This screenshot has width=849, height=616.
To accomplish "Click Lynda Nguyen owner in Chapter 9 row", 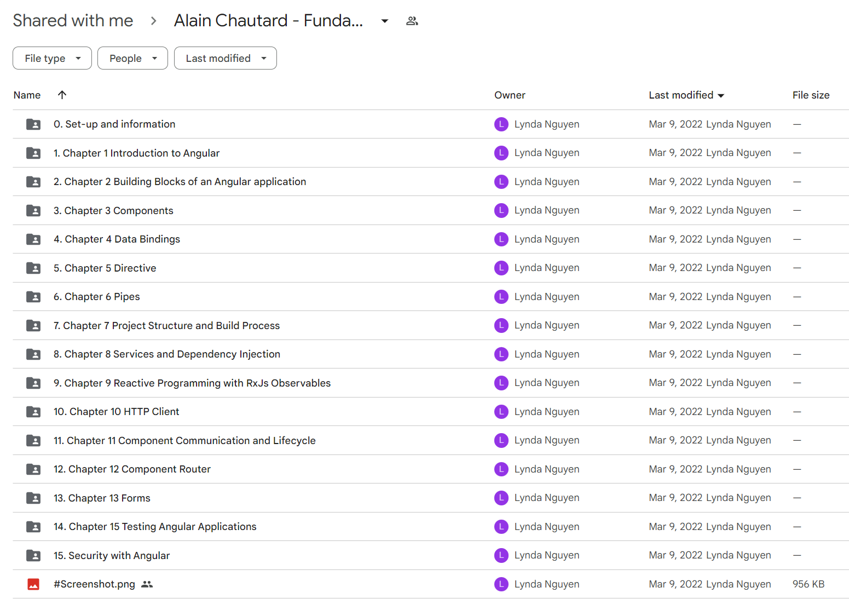I will (546, 383).
